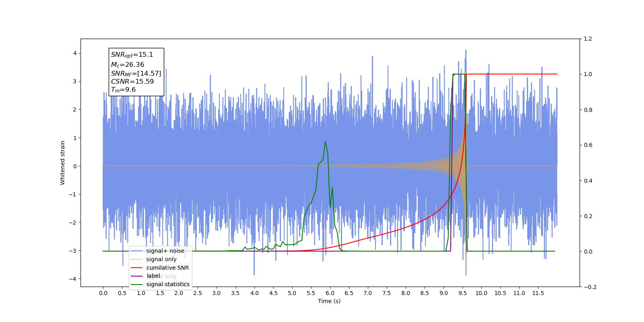Click the 6.0 tick on the time axis

point(330,293)
